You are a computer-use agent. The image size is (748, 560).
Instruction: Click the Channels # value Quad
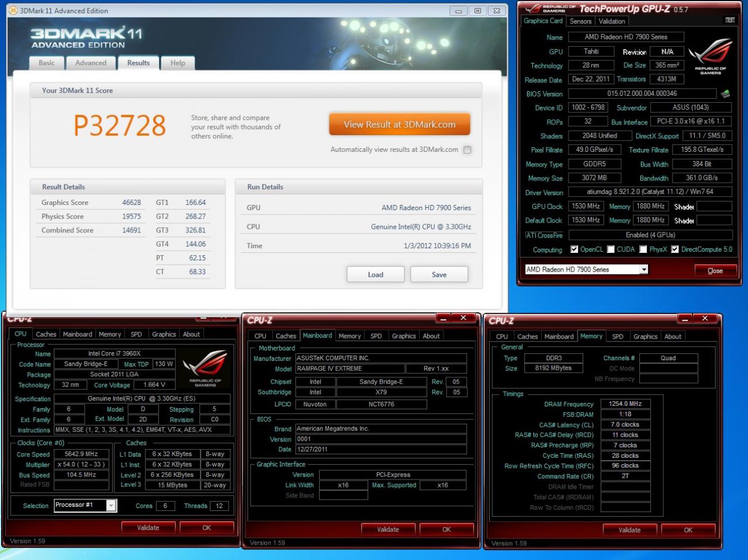click(668, 358)
